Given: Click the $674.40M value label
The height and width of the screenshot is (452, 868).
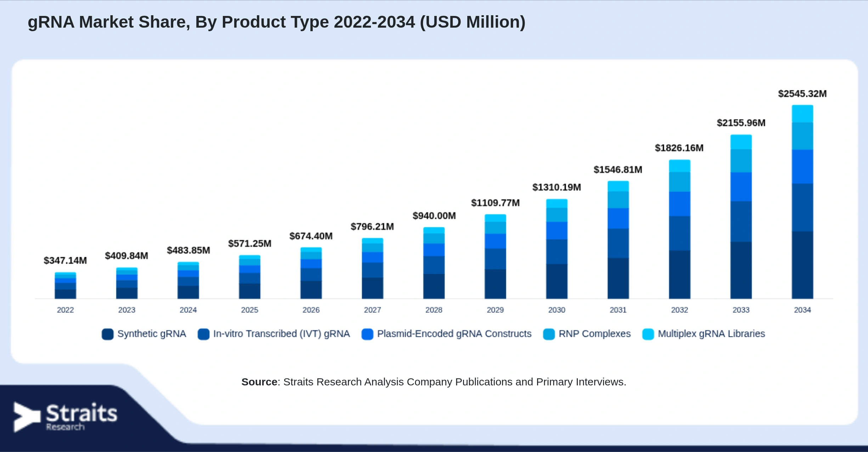Looking at the screenshot, I should tap(311, 236).
